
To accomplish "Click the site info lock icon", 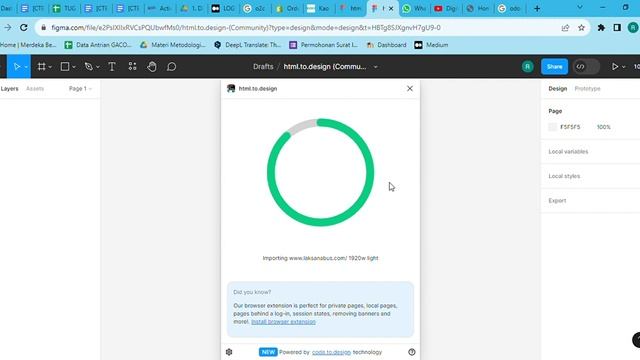I will coord(43,28).
